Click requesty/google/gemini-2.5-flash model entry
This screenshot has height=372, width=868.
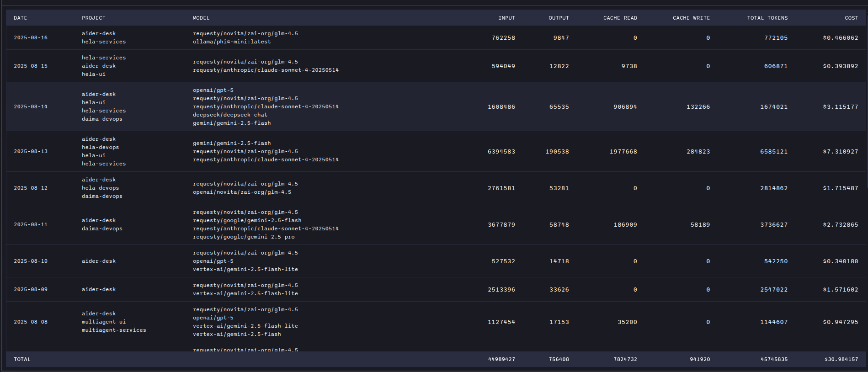pos(247,220)
